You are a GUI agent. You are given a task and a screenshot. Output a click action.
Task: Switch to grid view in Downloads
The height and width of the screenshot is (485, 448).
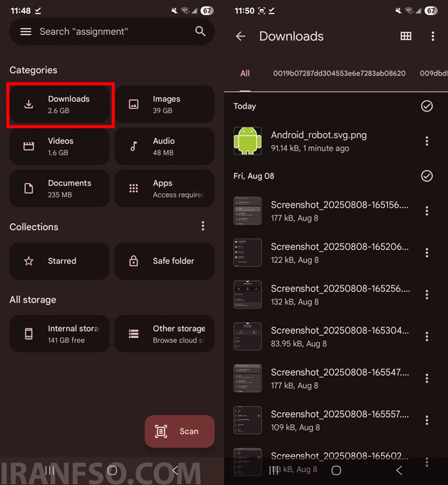(x=405, y=36)
